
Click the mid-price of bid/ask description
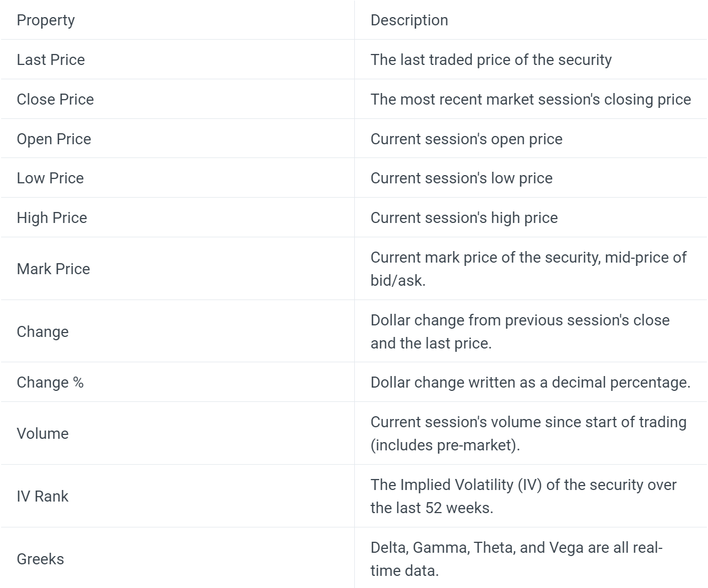pos(528,269)
